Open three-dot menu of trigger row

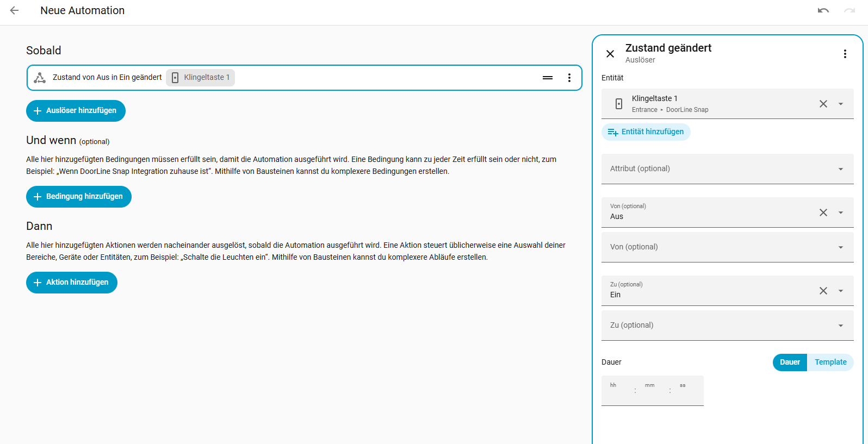point(569,78)
